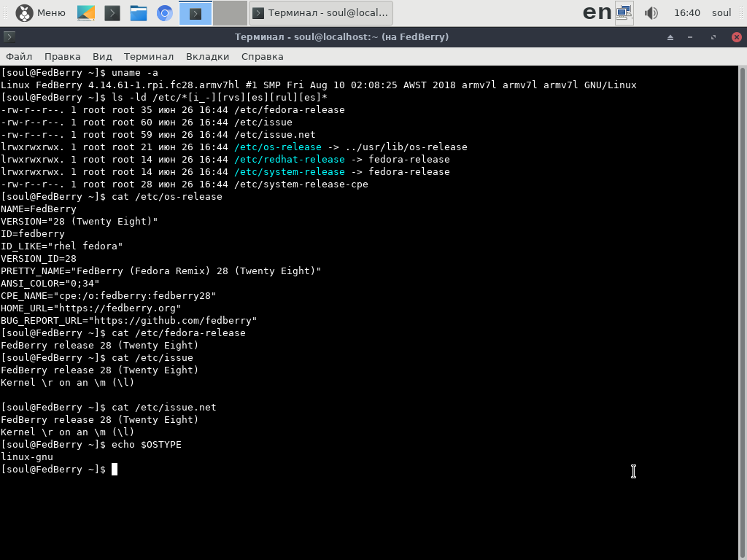Image resolution: width=747 pixels, height=560 pixels.
Task: Open the network connection tray icon
Action: pyautogui.click(x=624, y=13)
